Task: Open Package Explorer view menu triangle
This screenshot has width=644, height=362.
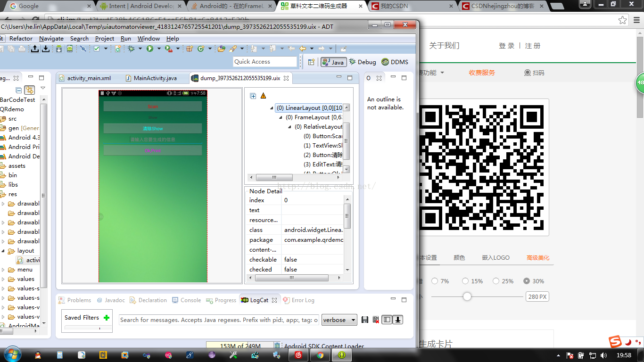Action: (x=43, y=88)
